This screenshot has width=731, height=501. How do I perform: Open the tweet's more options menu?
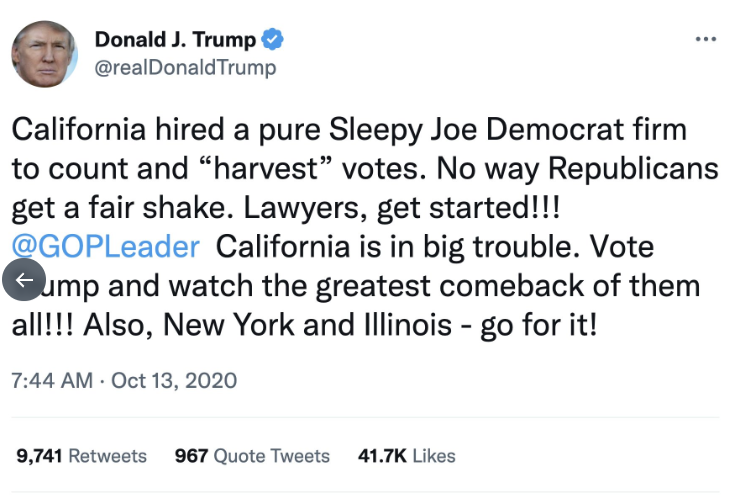705,39
